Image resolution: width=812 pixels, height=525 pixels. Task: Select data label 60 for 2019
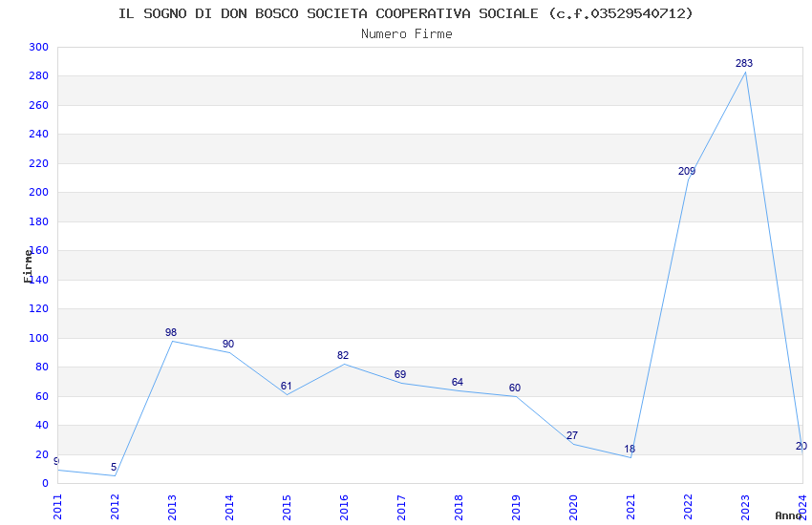click(x=515, y=388)
